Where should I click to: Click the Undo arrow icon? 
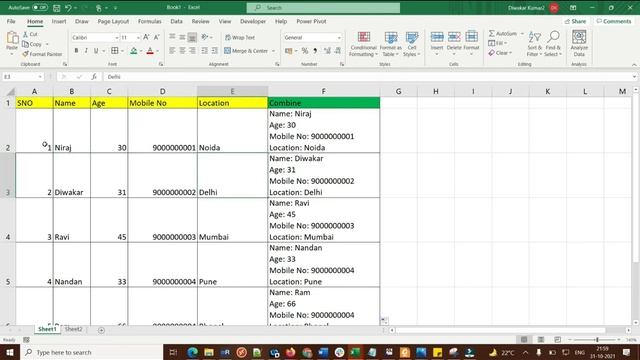[68, 8]
